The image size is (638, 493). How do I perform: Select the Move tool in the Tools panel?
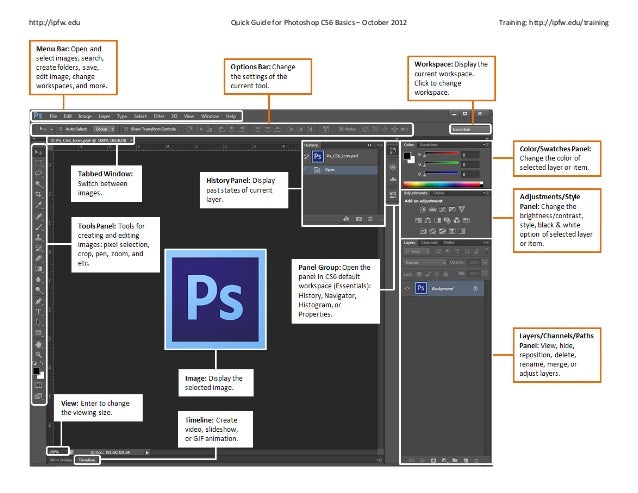(x=38, y=152)
